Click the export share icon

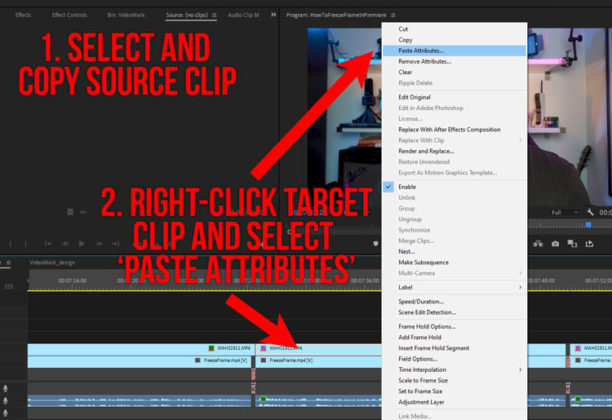pos(589,244)
